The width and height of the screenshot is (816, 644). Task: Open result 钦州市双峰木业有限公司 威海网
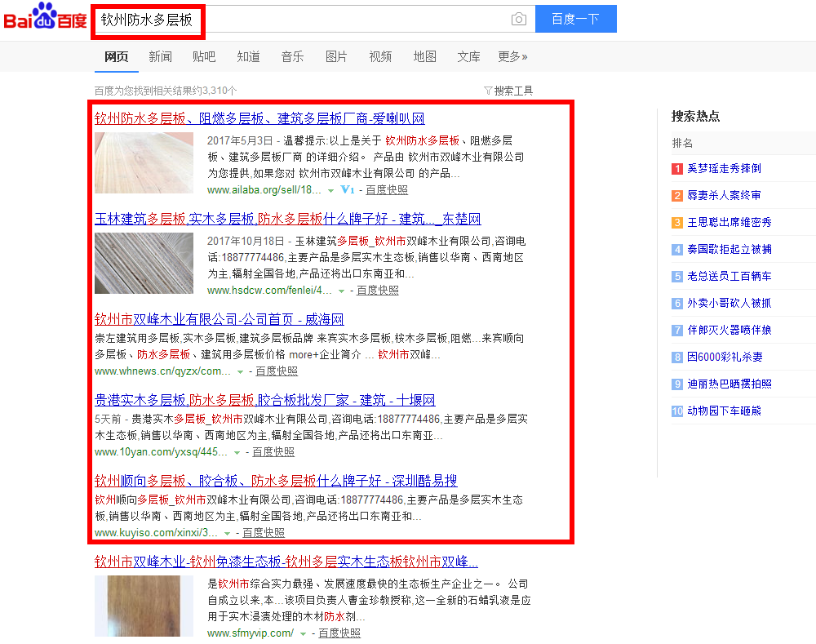point(219,319)
